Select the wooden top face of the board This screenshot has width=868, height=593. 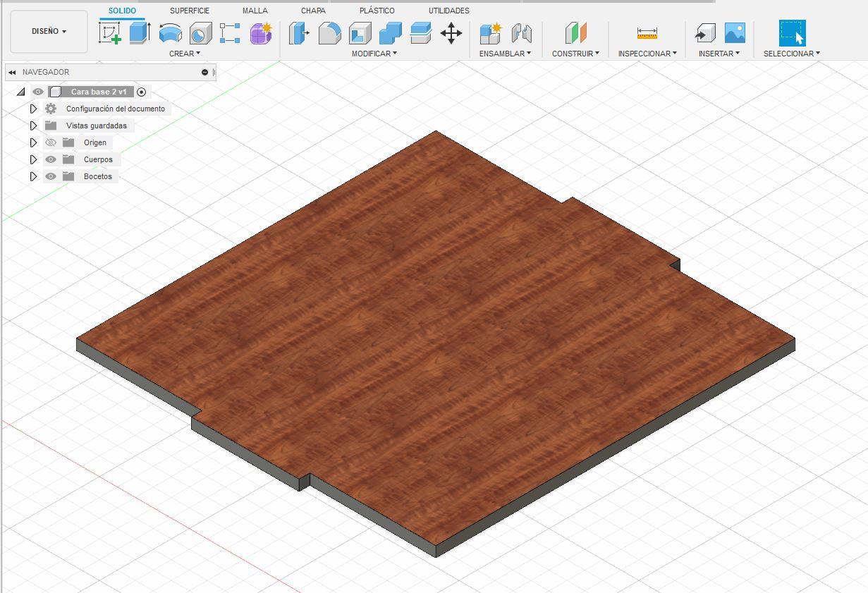point(436,338)
